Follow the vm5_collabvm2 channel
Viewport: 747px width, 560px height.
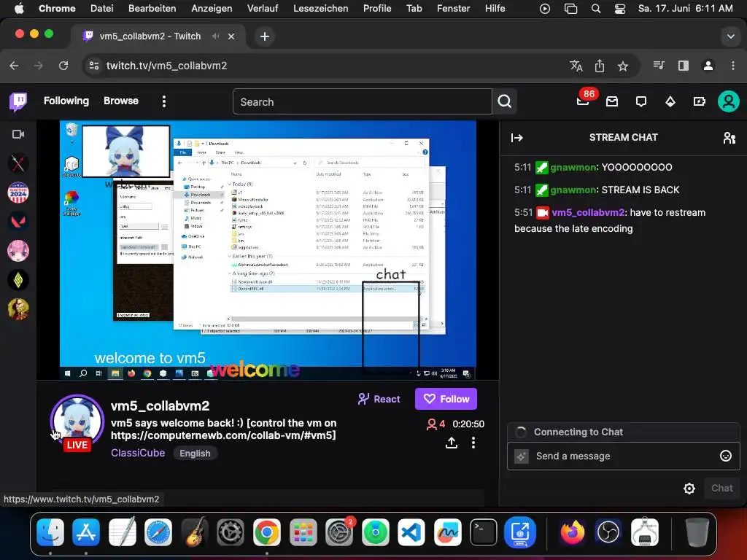pyautogui.click(x=446, y=399)
